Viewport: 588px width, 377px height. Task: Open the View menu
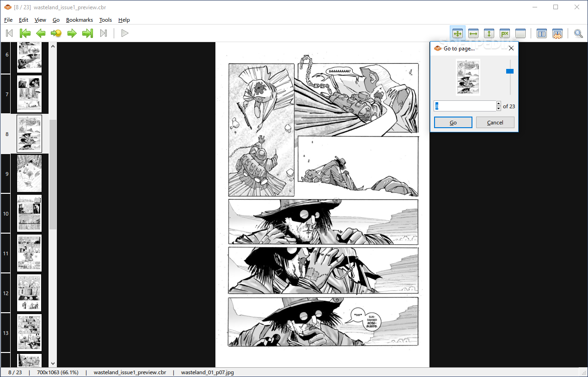(x=40, y=20)
